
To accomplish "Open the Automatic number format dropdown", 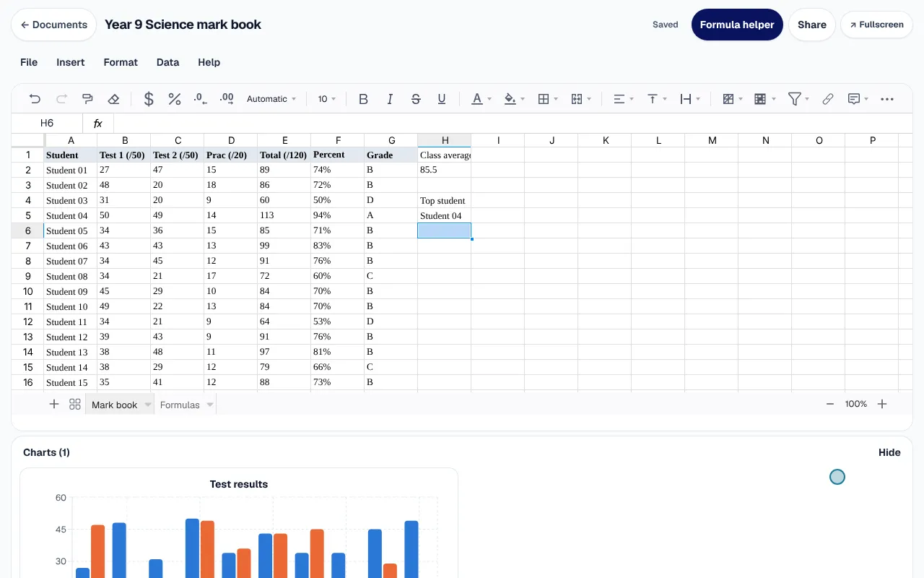I will tap(271, 99).
